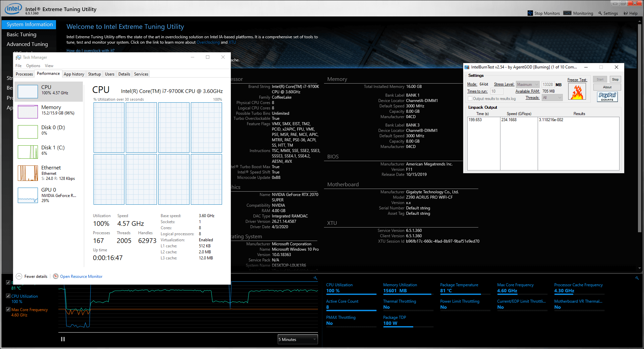Click the Memory Utilization 15601 MB monitor tile
The width and height of the screenshot is (644, 349).
408,288
